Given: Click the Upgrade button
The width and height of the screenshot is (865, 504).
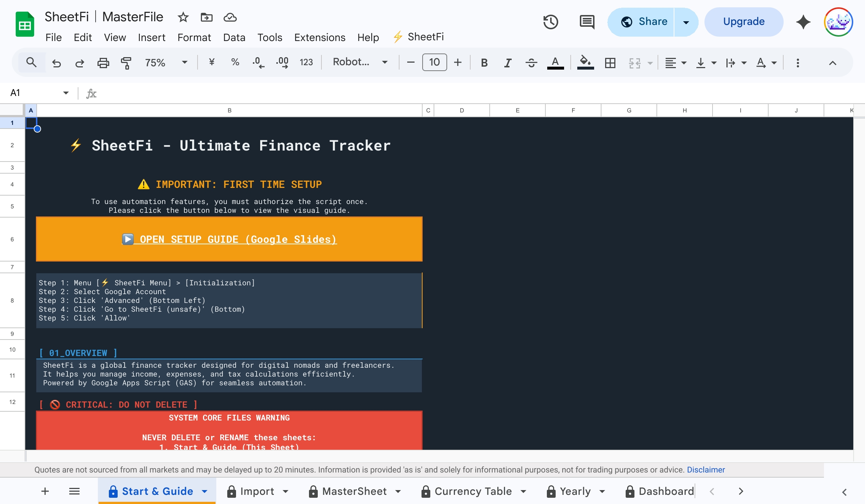Looking at the screenshot, I should [744, 22].
